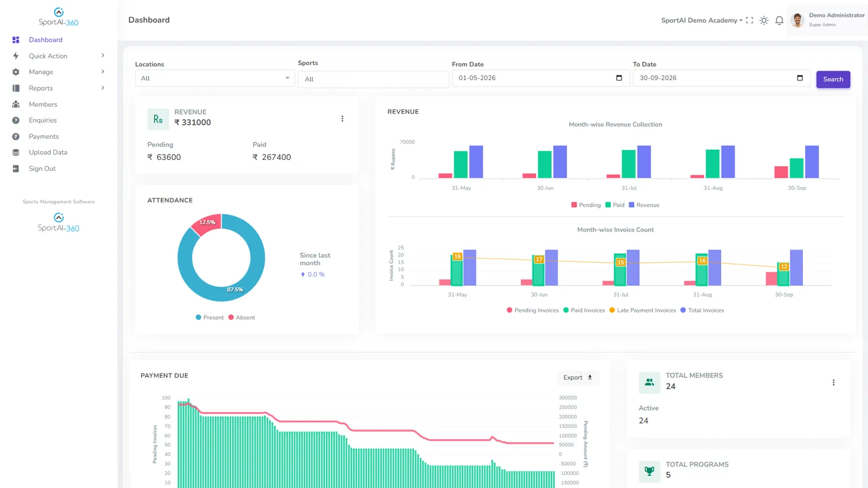
Task: Click the Total Programs trophy icon
Action: [x=649, y=471]
